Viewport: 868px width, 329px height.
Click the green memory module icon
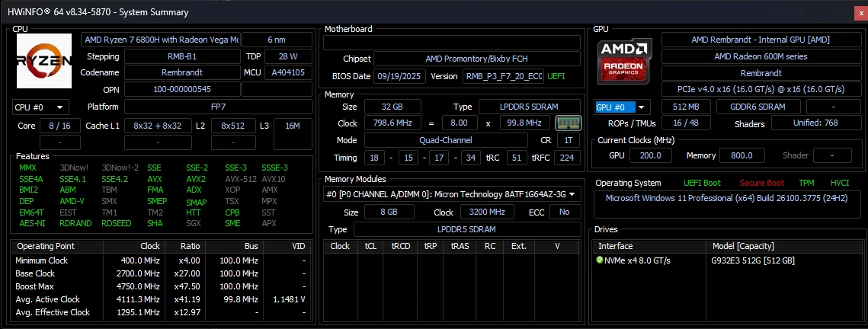[568, 123]
